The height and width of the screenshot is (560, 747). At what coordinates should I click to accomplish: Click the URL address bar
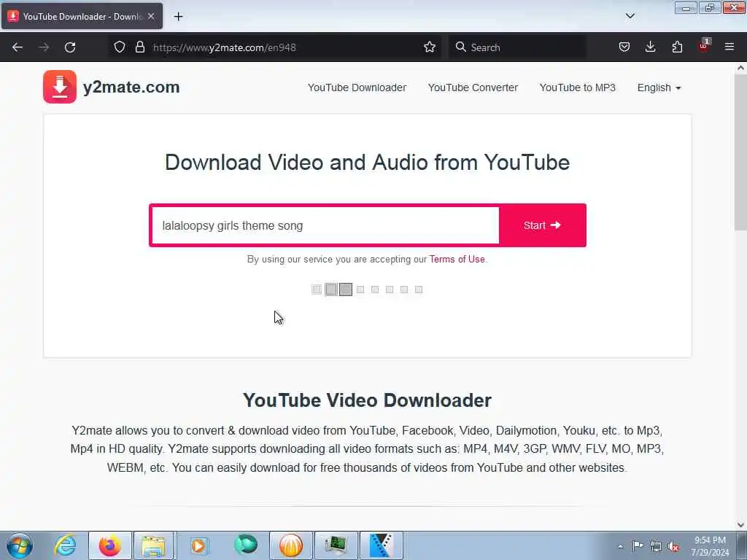[x=274, y=47]
